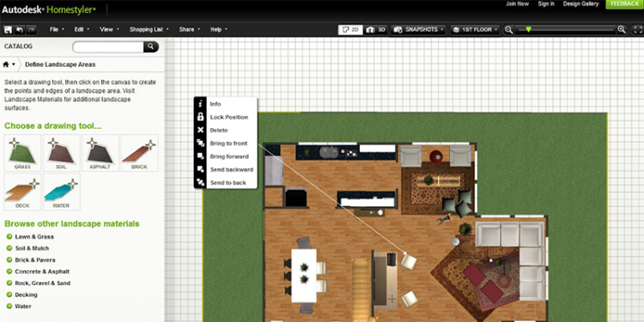Click the X icon beside Delete
The height and width of the screenshot is (322, 644).
coord(200,131)
